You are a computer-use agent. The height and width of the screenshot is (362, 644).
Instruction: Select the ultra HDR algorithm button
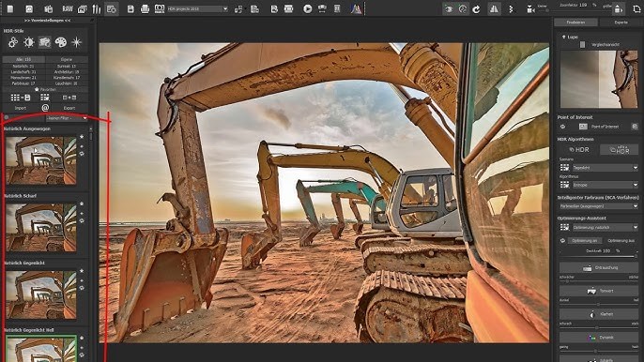click(x=620, y=150)
